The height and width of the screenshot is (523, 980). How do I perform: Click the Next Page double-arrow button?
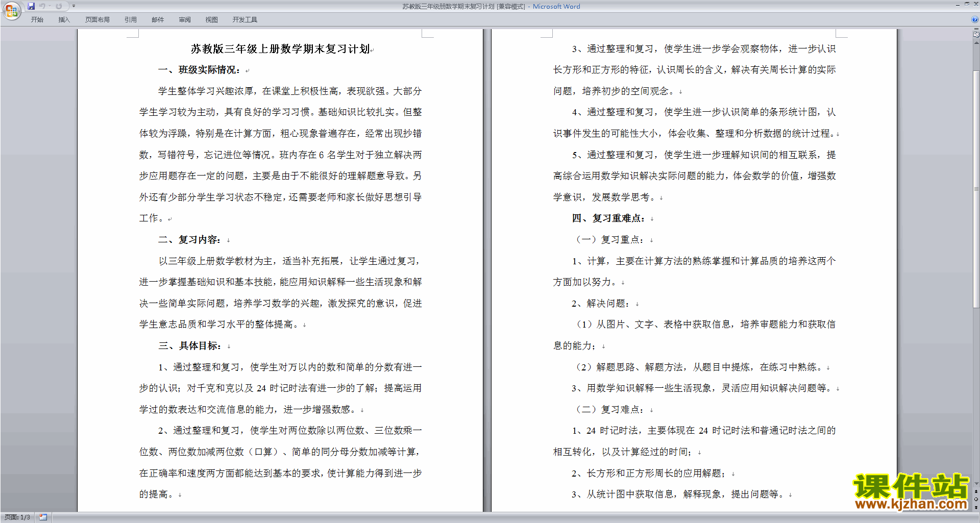976,507
